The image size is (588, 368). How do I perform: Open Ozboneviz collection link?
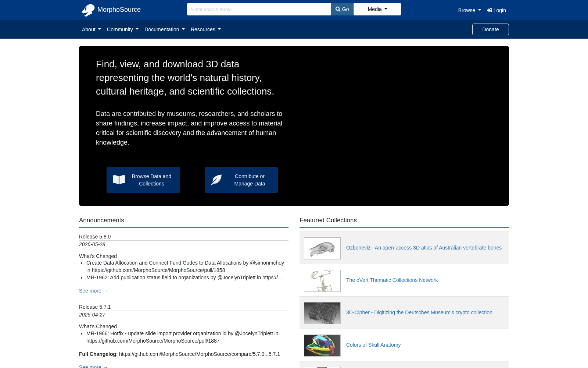[x=424, y=248]
